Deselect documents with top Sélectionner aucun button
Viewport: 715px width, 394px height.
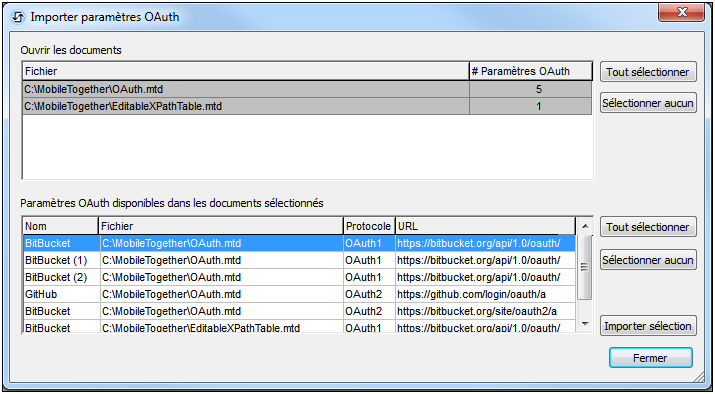(x=648, y=103)
